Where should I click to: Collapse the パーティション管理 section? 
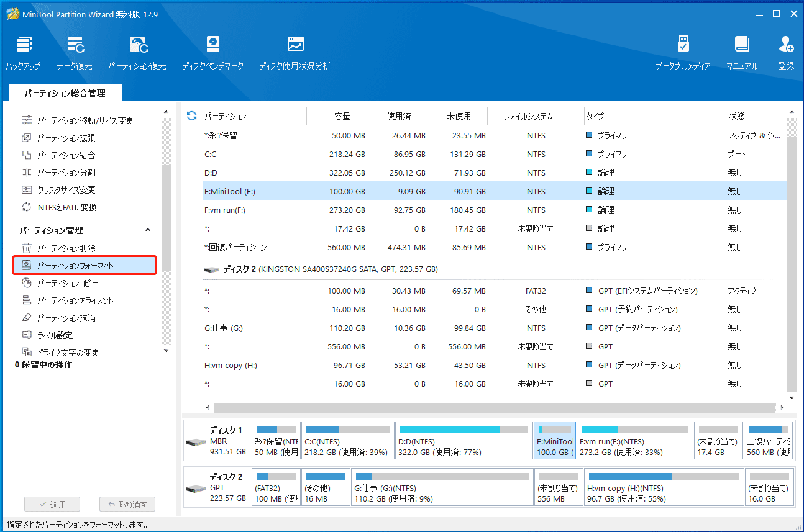147,230
